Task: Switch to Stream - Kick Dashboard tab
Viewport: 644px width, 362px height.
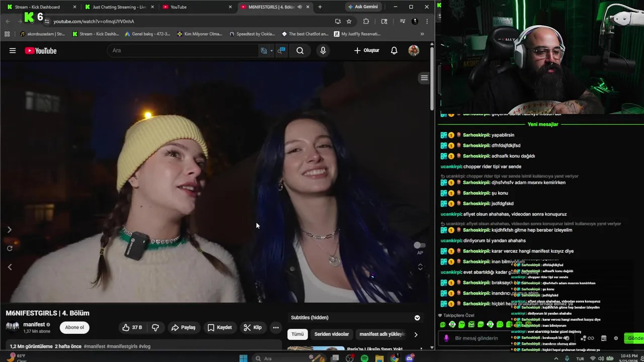Action: [x=41, y=7]
